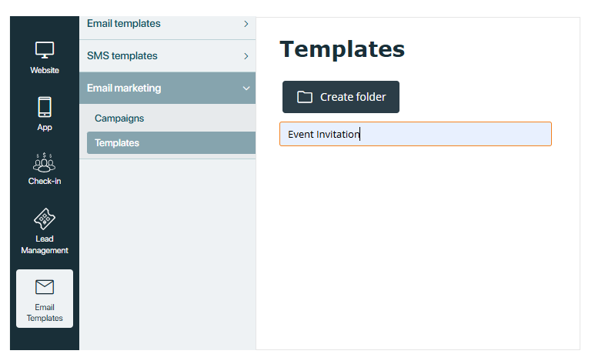Viewport: 595px width, 364px height.
Task: Select the App phone icon
Action: [x=45, y=107]
